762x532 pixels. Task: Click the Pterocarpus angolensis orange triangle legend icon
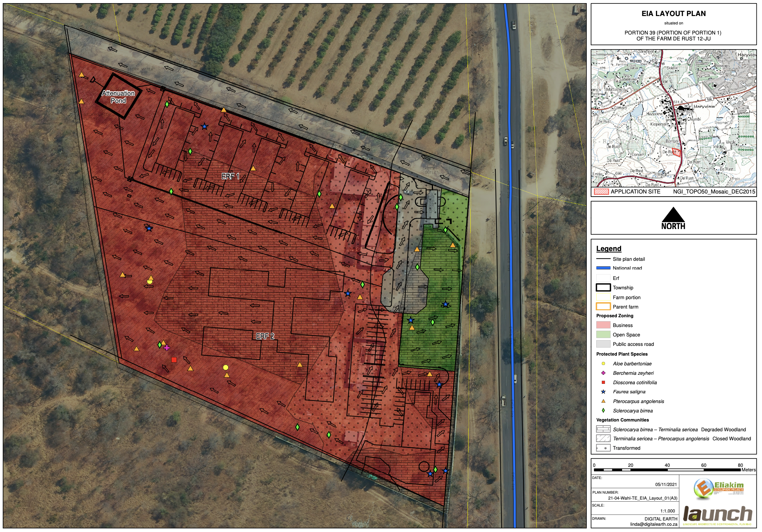603,401
